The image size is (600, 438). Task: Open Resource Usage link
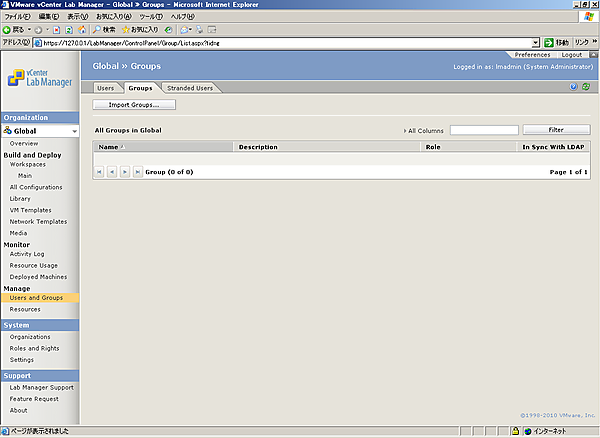tap(34, 265)
